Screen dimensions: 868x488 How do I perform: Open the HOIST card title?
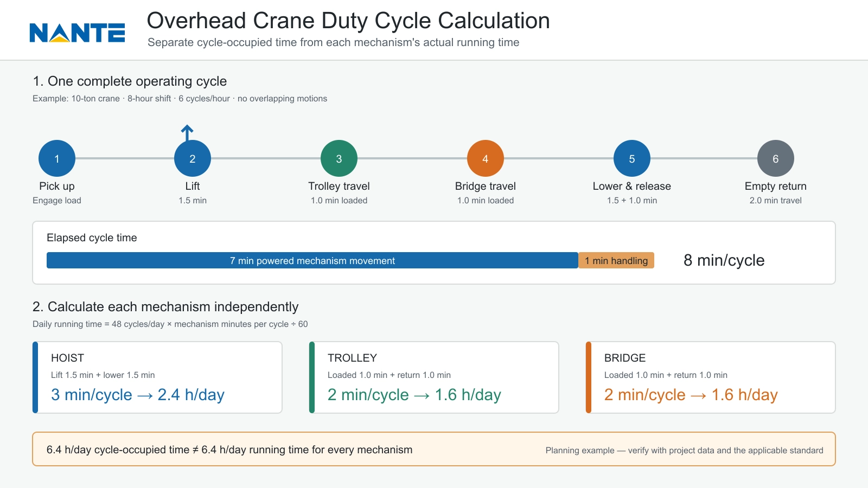67,358
